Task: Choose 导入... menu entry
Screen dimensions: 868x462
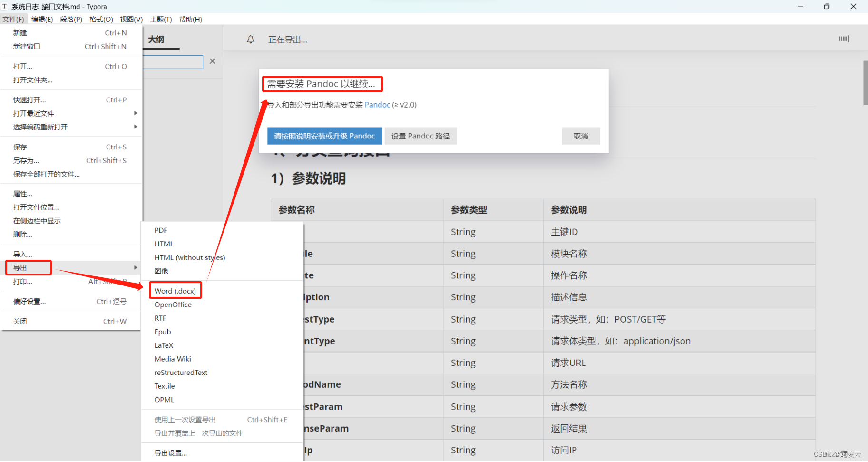Action: (71, 254)
